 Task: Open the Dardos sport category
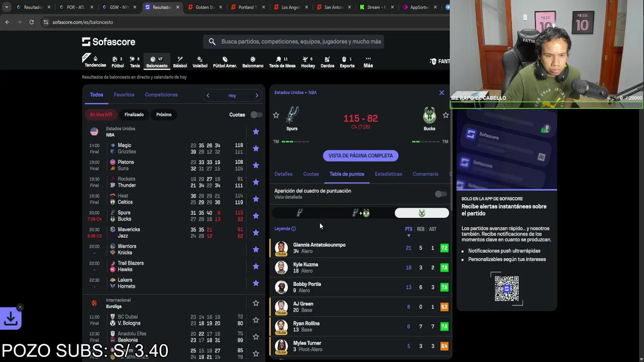tap(328, 62)
